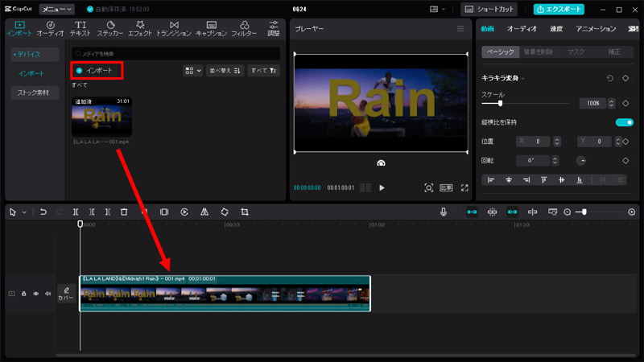
Task: Click the ショートカット button
Action: coord(490,9)
